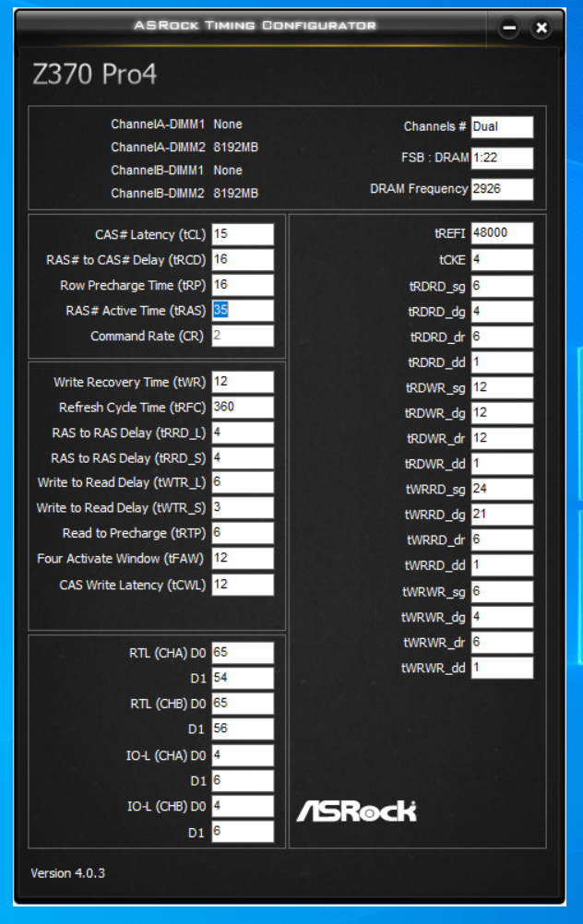The height and width of the screenshot is (924, 583).
Task: Click the ASRock logo
Action: (x=357, y=811)
